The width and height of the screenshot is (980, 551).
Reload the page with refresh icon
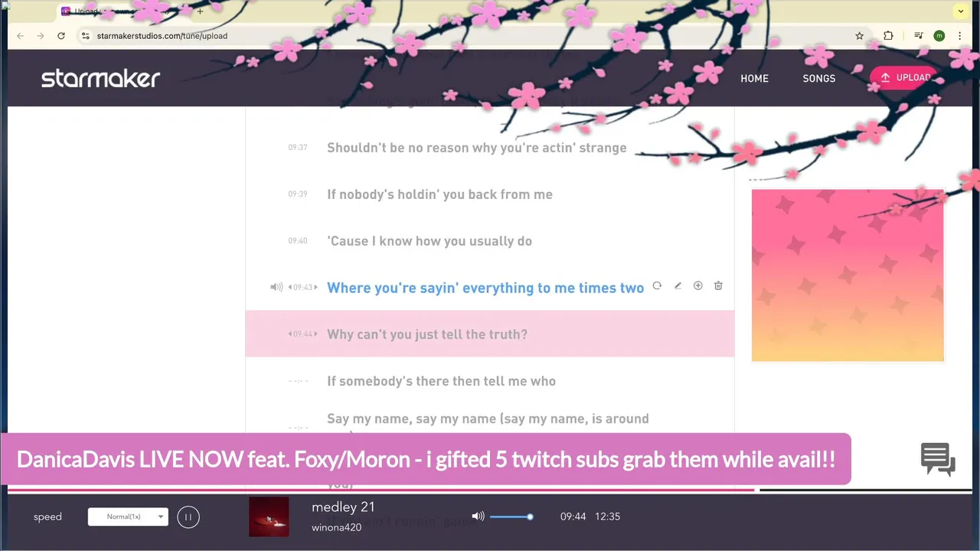61,36
